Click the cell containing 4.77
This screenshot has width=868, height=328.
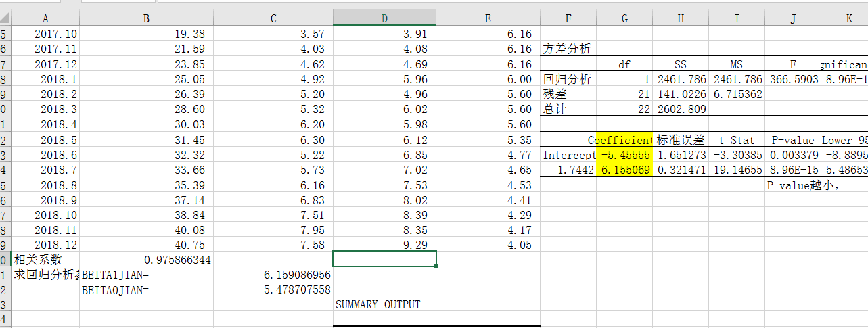(x=488, y=155)
